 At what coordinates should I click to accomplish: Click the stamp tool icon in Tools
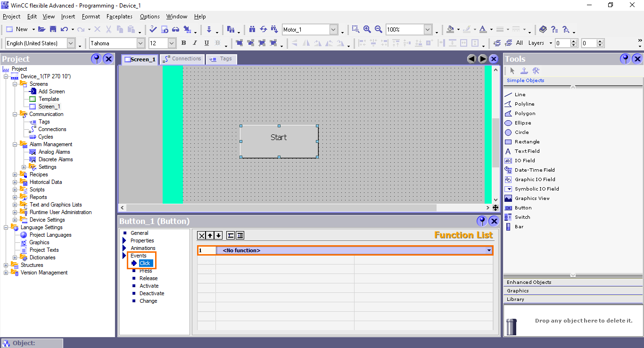click(524, 71)
